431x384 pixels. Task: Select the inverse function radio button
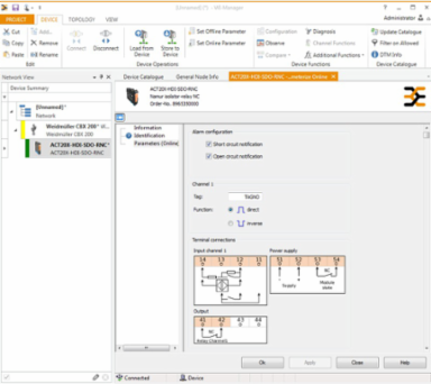230,223
